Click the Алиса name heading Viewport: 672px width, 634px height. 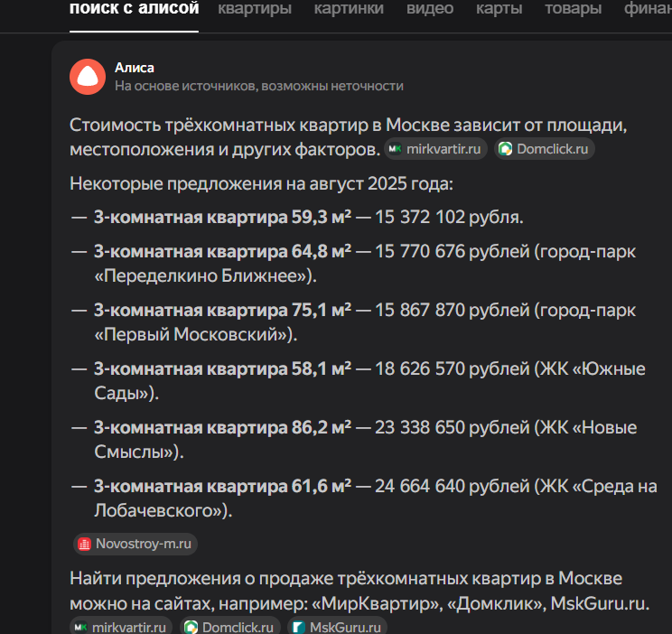point(135,68)
